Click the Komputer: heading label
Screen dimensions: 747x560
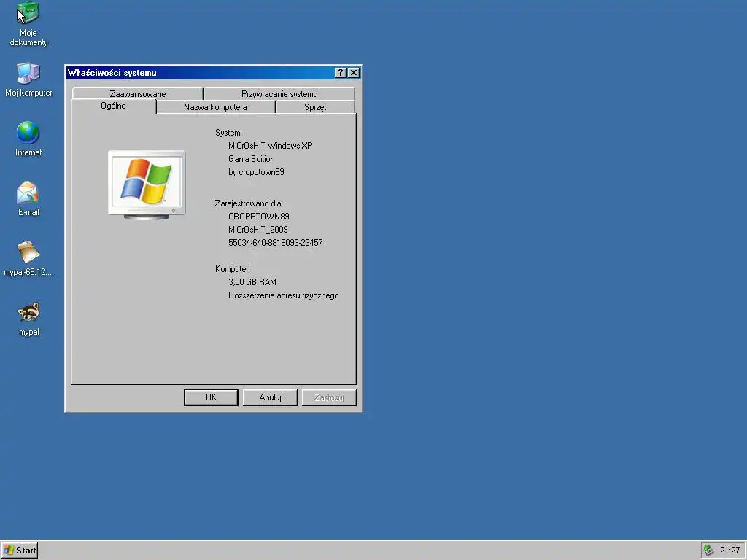[233, 269]
